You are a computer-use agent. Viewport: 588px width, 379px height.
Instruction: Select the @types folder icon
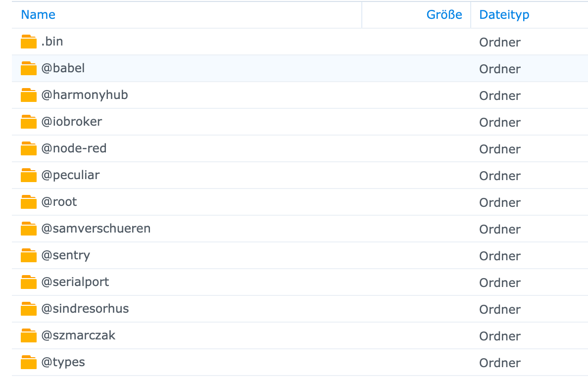pyautogui.click(x=29, y=362)
